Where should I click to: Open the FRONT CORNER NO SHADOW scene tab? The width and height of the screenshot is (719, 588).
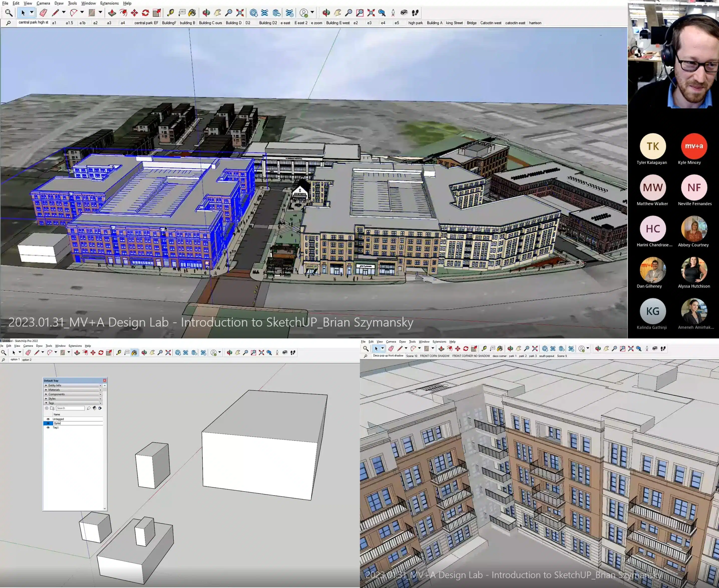tap(471, 356)
